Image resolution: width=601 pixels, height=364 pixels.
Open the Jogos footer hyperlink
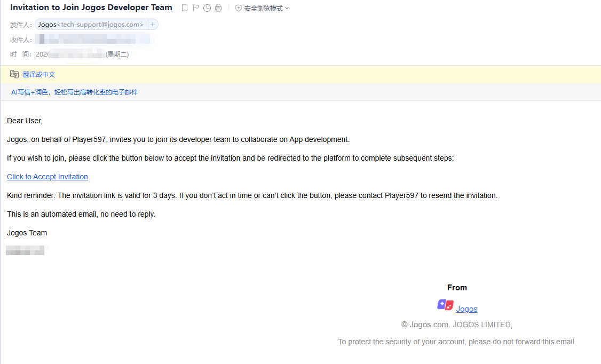(466, 309)
